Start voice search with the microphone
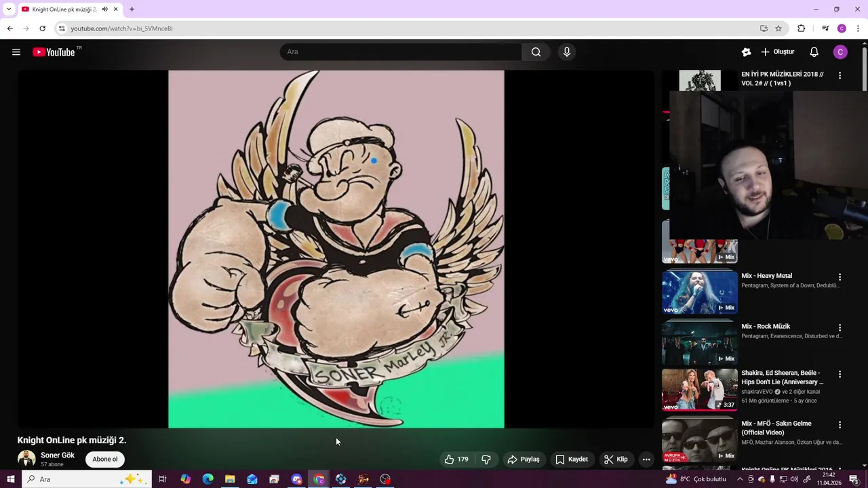 (x=567, y=52)
